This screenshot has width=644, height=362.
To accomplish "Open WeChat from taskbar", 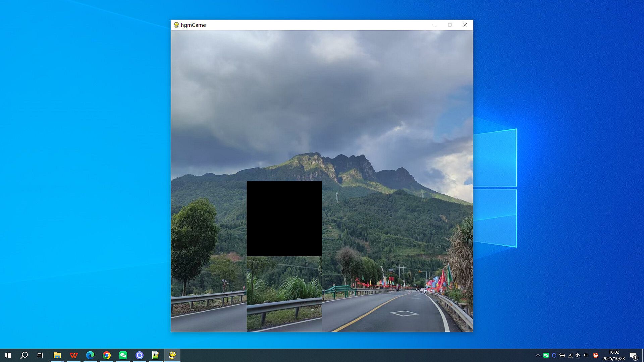I will tap(123, 355).
